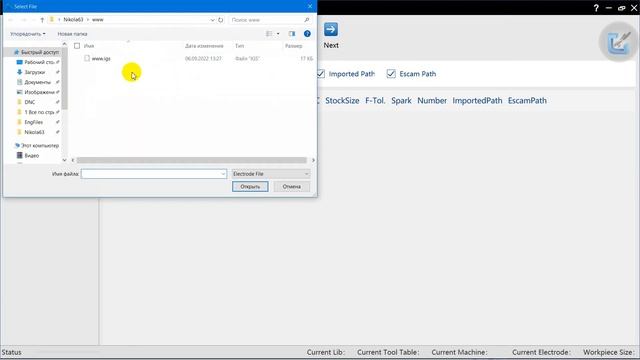Toggle the Imported Path checkbox
This screenshot has height=360, width=640.
point(321,74)
